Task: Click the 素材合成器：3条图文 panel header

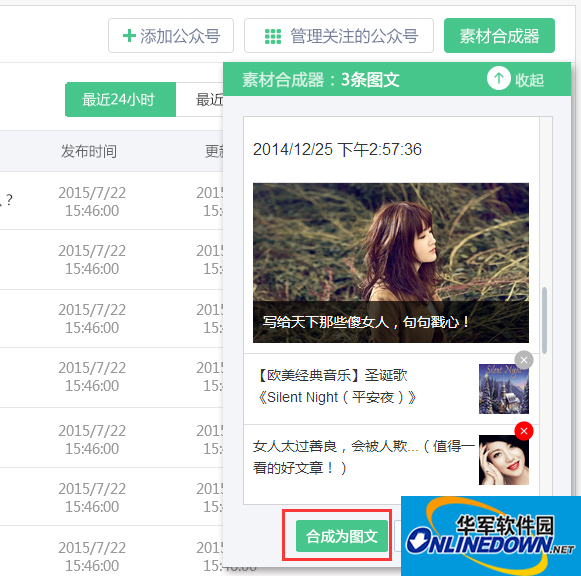Action: click(x=397, y=79)
